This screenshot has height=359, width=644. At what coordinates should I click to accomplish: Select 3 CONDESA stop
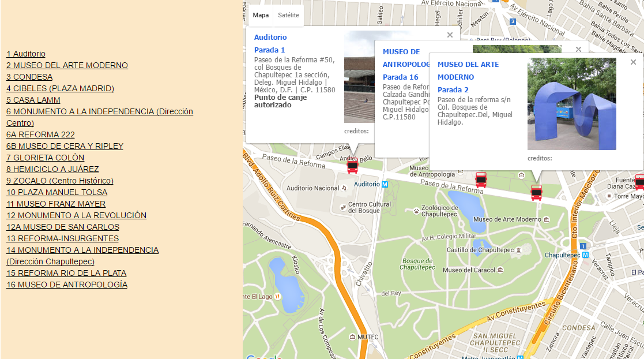tap(29, 77)
